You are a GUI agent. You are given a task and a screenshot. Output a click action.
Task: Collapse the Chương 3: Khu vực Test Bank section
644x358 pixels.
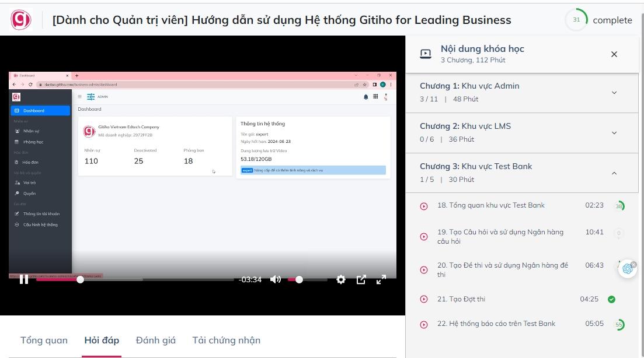coord(614,173)
